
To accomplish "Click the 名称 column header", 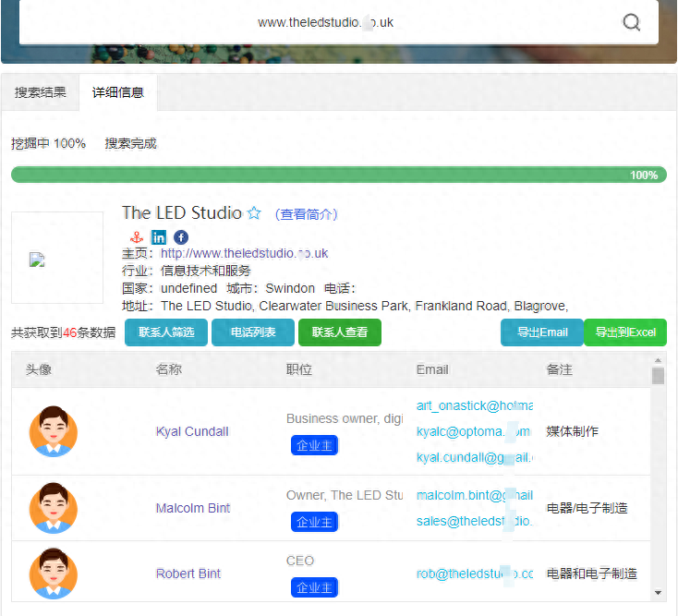I will 169,369.
